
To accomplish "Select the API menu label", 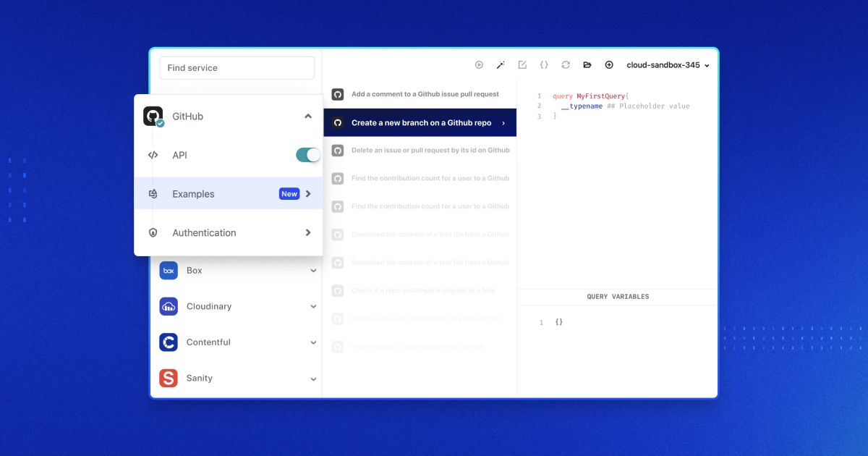I will click(179, 155).
